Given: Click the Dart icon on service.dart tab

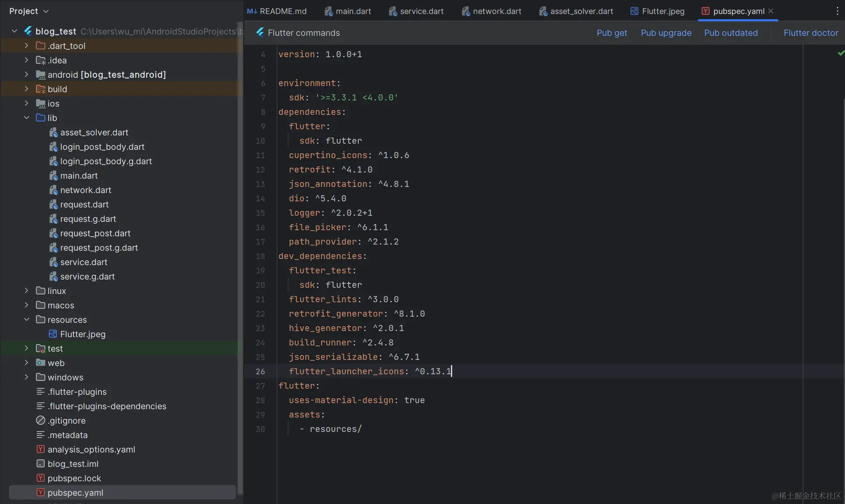Looking at the screenshot, I should coord(392,11).
